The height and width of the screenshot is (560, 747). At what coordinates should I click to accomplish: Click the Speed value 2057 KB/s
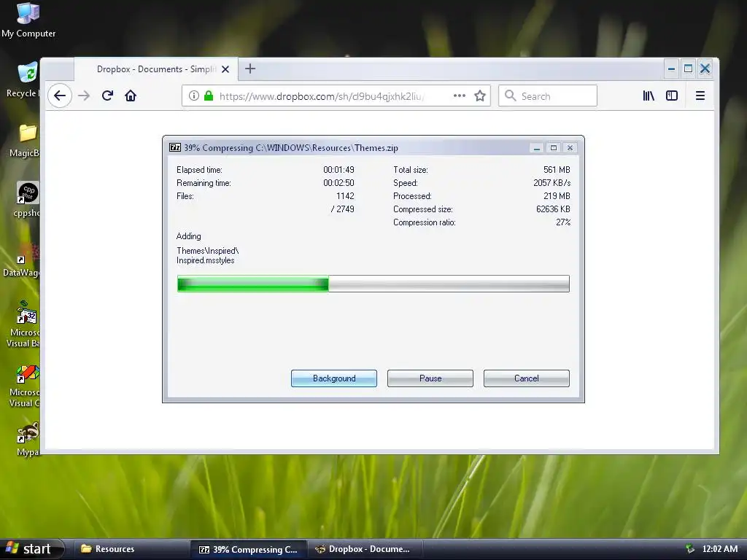(551, 183)
